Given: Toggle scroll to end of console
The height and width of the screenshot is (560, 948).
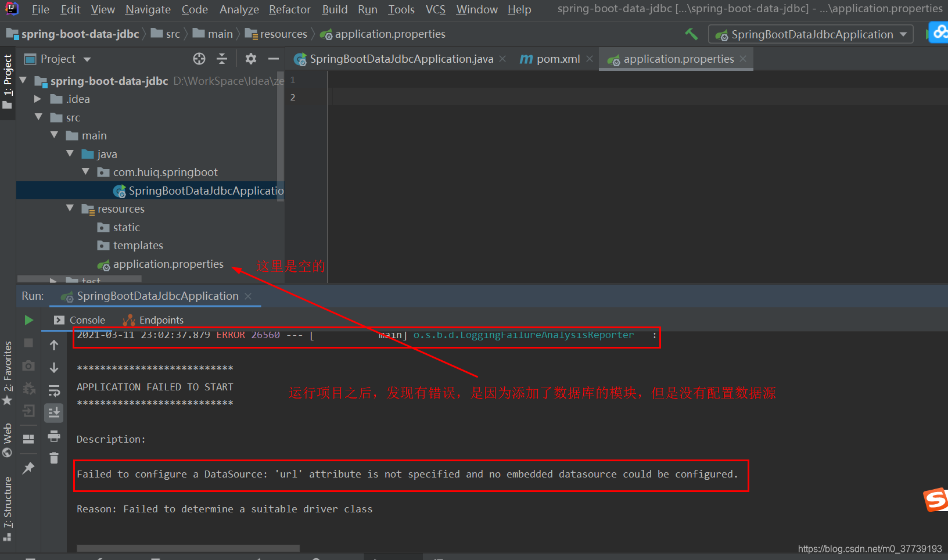Looking at the screenshot, I should coord(54,413).
